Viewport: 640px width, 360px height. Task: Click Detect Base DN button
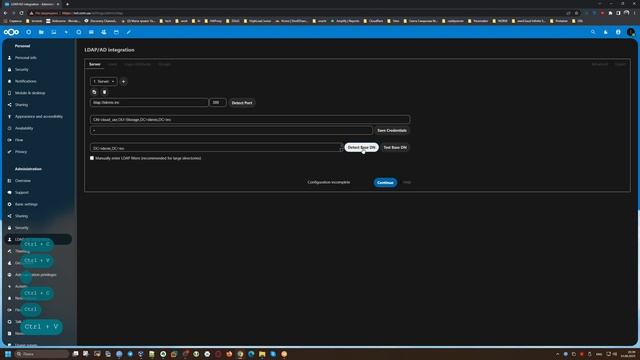(361, 147)
